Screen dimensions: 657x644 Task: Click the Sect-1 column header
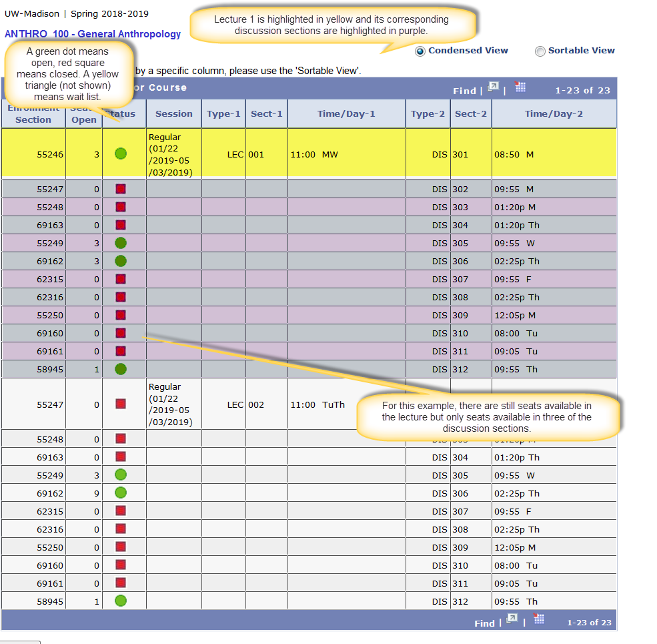point(267,113)
